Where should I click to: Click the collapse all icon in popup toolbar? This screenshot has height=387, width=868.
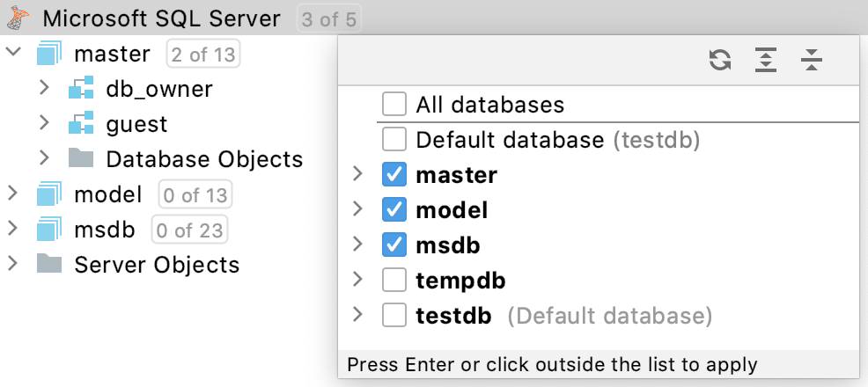(x=812, y=60)
